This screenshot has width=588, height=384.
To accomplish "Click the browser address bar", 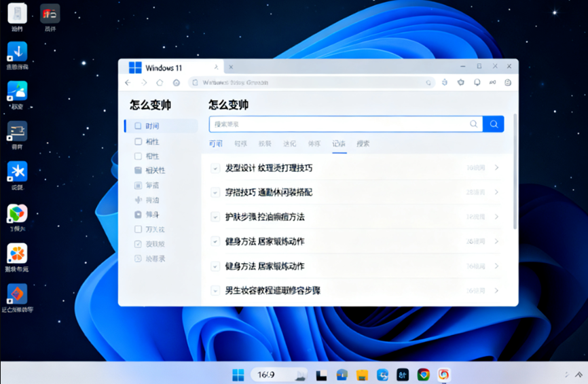I will [x=311, y=83].
